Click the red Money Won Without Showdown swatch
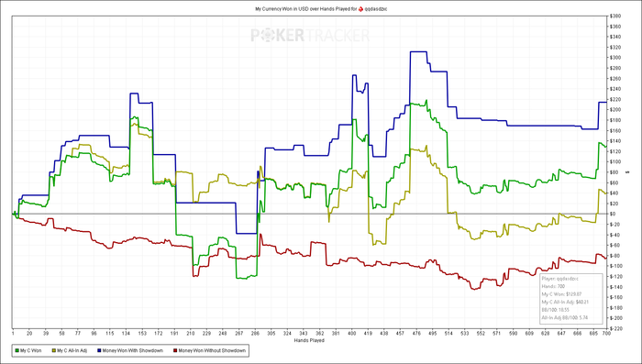The width and height of the screenshot is (642, 364). tap(176, 350)
